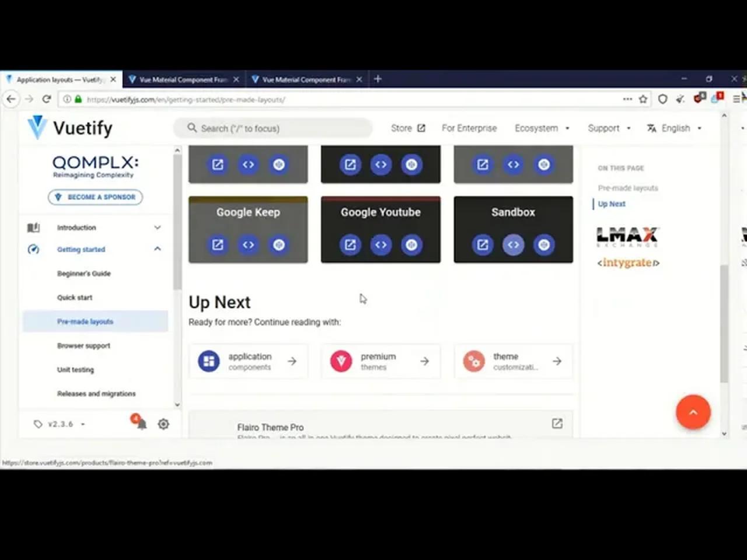The image size is (747, 560).
Task: Reload the page in browser toolbar
Action: pyautogui.click(x=47, y=99)
